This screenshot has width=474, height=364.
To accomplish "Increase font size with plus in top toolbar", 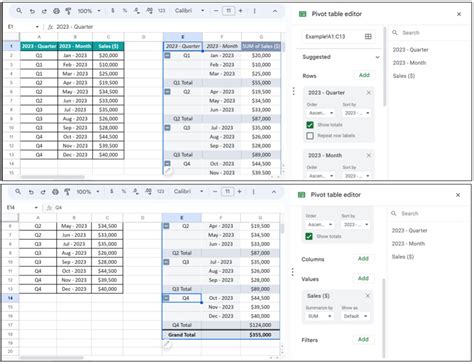I will coord(240,11).
